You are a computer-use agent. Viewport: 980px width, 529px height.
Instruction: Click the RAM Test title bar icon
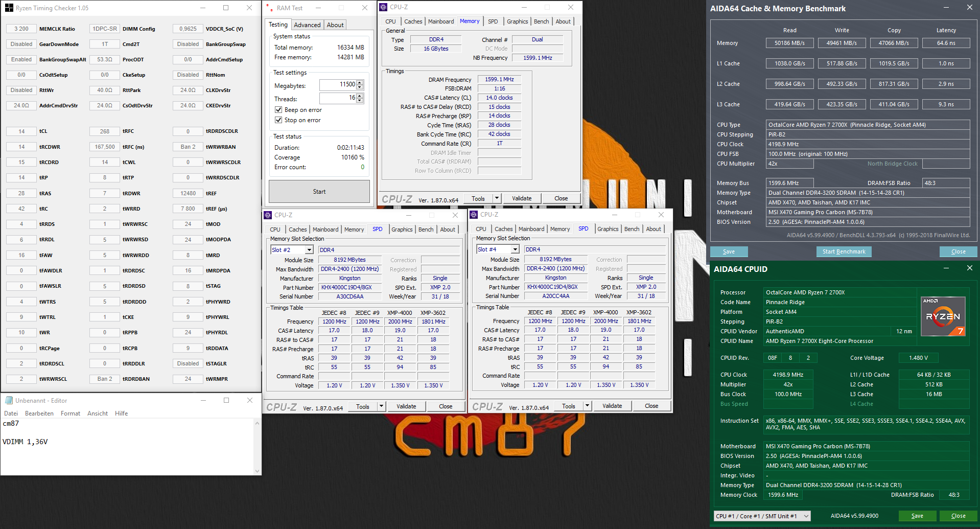pos(270,8)
